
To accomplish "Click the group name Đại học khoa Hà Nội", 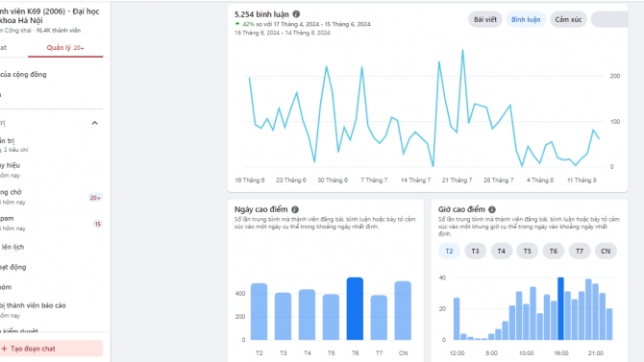I will pyautogui.click(x=49, y=15).
